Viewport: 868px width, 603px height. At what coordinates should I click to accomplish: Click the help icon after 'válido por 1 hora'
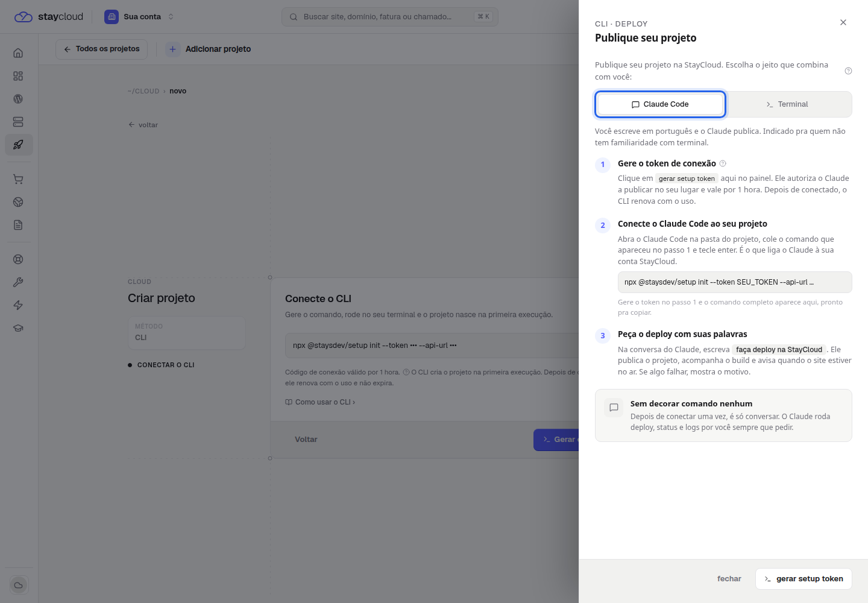(406, 372)
